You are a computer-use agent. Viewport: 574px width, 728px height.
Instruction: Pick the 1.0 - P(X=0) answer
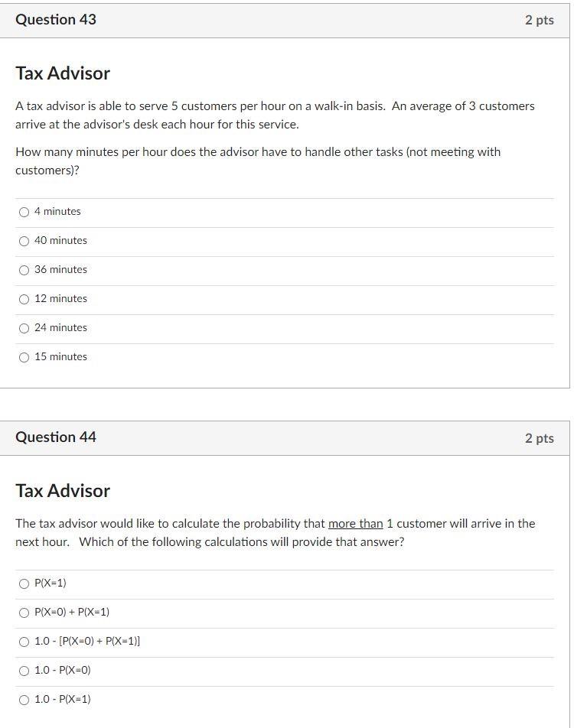point(24,670)
